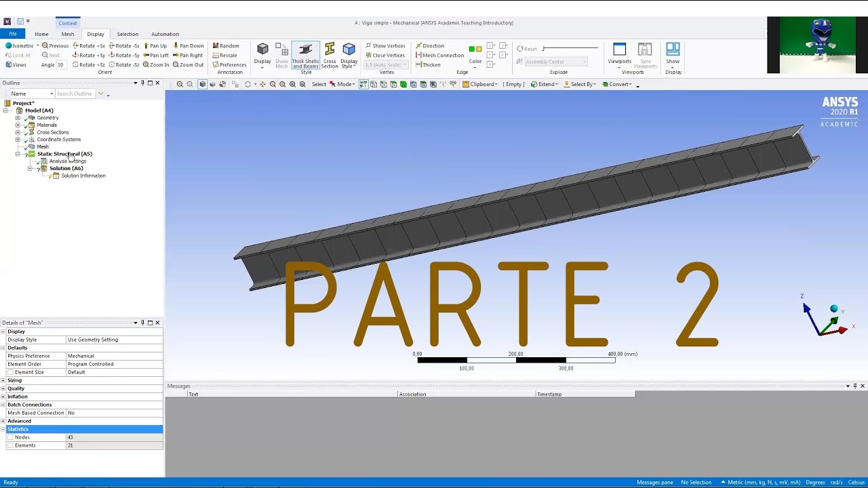Image resolution: width=868 pixels, height=488 pixels.
Task: Toggle Thick Shells and Beams style
Action: click(306, 56)
